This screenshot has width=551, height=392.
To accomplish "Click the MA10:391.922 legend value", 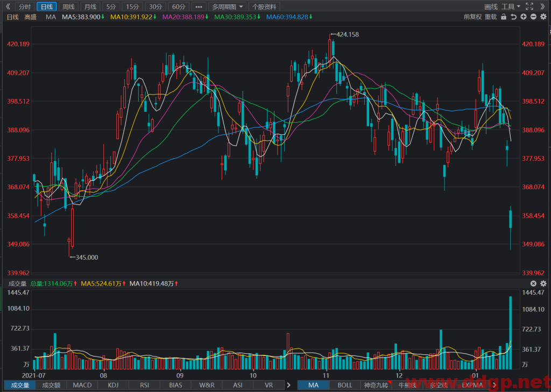I will [x=133, y=17].
